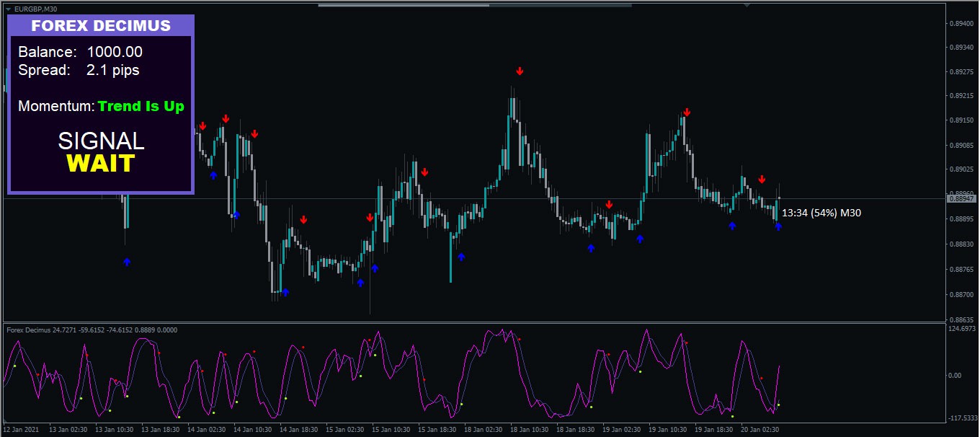
Task: Select red sell arrow at the 19 Jan peak
Action: pyautogui.click(x=687, y=112)
